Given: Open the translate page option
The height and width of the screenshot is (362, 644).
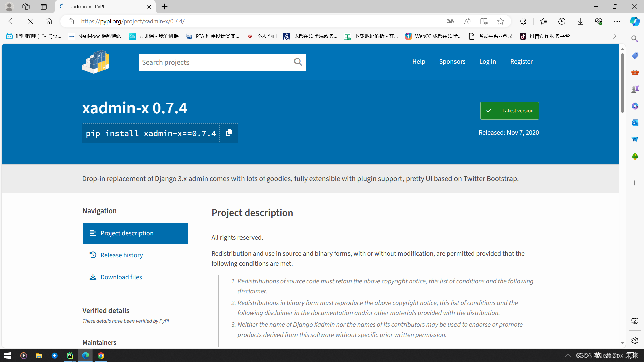Looking at the screenshot, I should point(450,21).
